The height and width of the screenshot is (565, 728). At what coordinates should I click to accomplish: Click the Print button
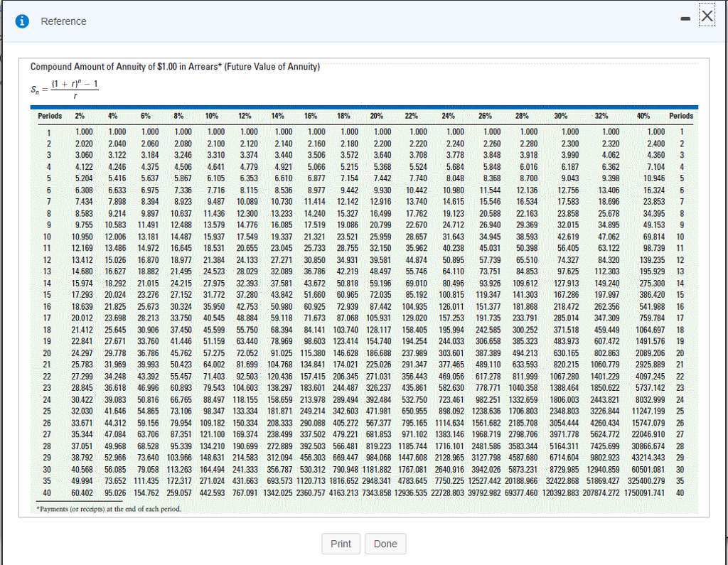341,544
